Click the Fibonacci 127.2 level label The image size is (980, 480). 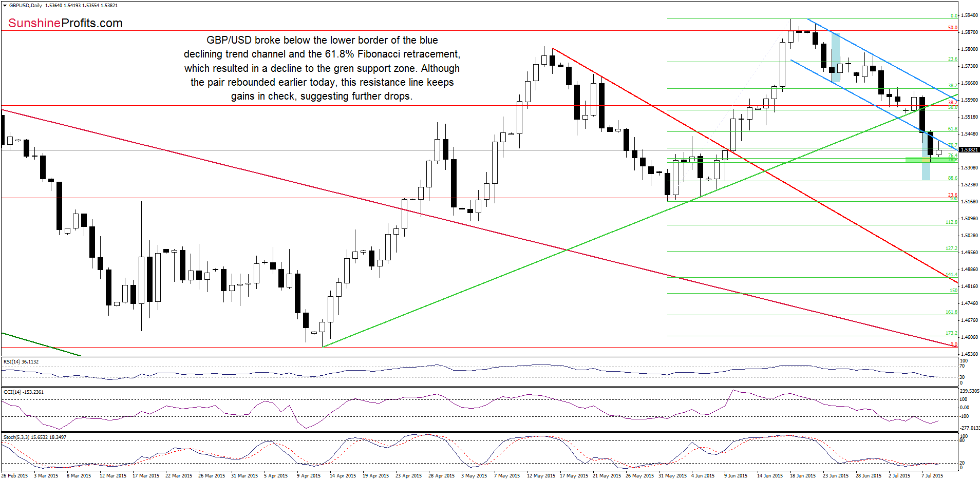pos(951,248)
